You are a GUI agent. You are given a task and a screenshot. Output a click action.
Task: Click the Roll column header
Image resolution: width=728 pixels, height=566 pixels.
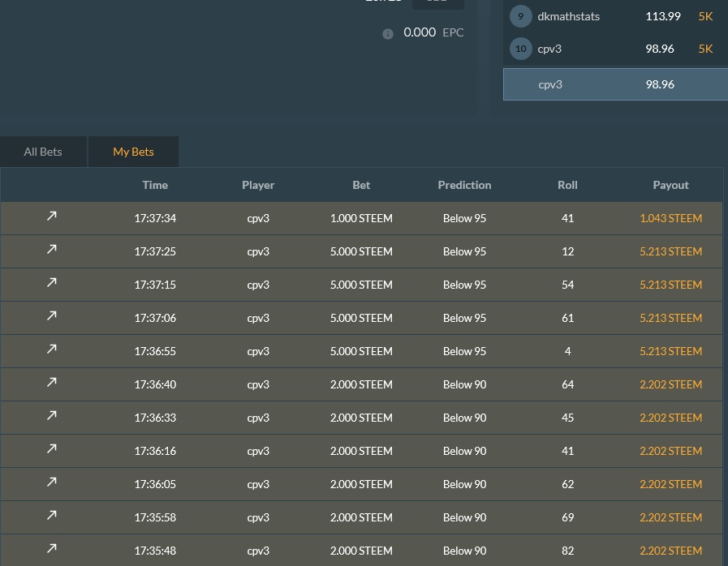click(x=567, y=185)
